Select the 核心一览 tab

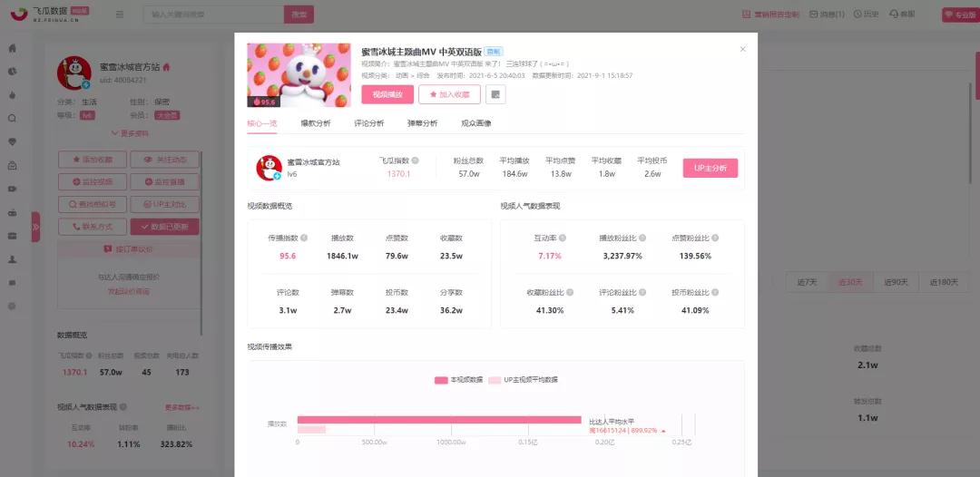coord(262,123)
